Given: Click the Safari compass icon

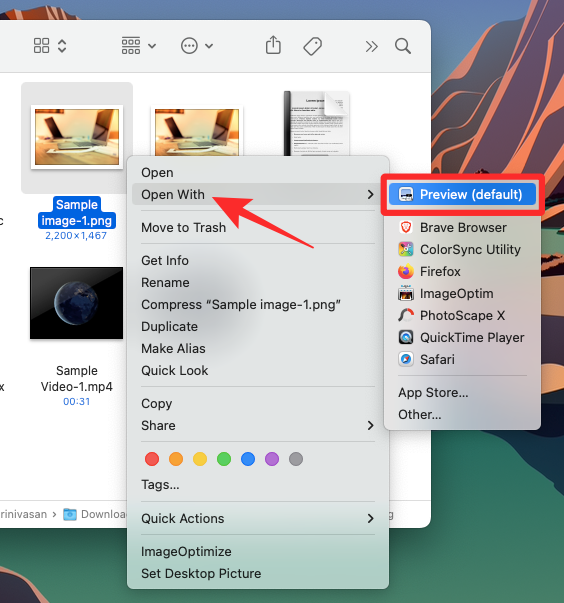Looking at the screenshot, I should coord(406,359).
